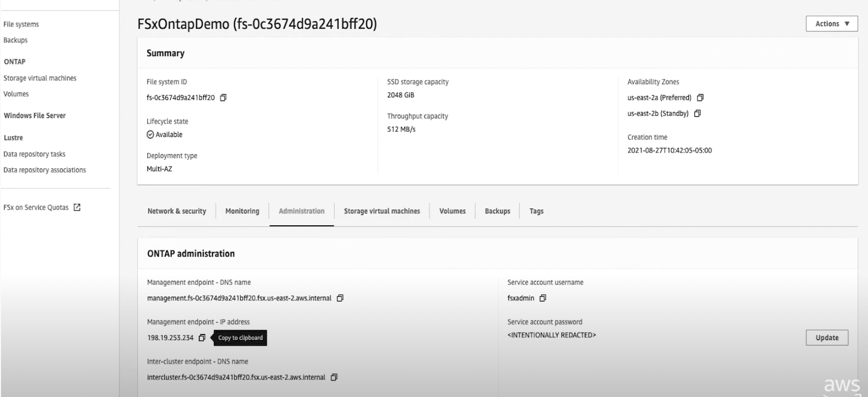The height and width of the screenshot is (397, 868).
Task: Click the fs-0c3674d9a241bff20 file system ID value
Action: pos(181,98)
